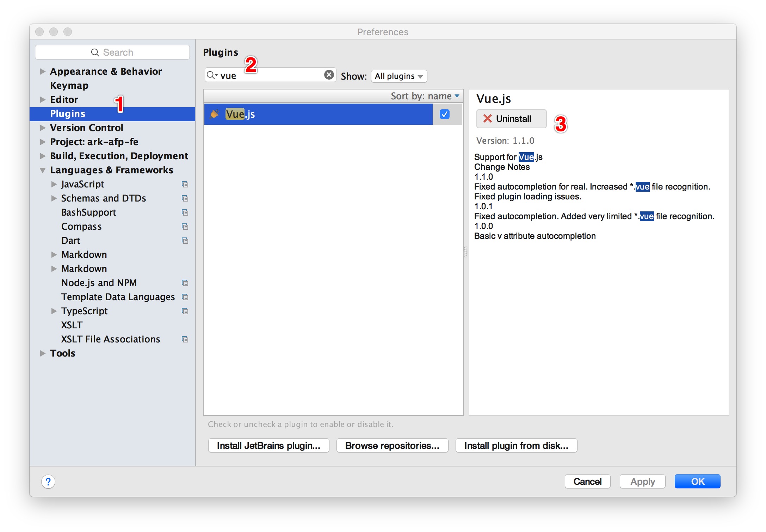
Task: Click the plugin search field containing vue
Action: tap(271, 75)
